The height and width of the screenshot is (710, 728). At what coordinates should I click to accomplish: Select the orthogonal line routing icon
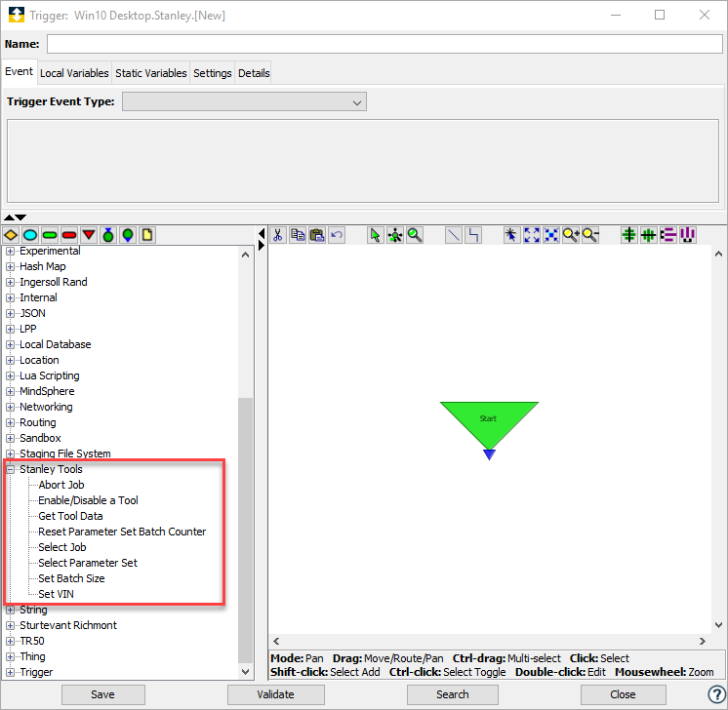pyautogui.click(x=473, y=235)
